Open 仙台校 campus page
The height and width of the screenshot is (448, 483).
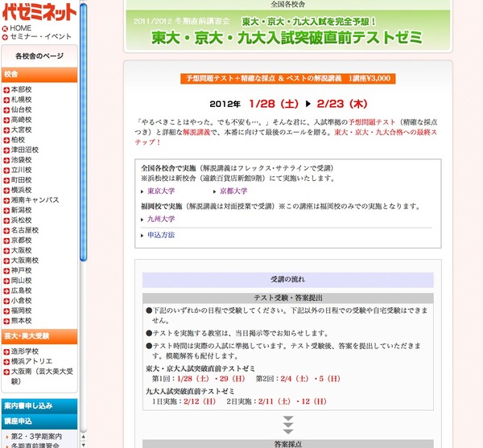pos(21,109)
